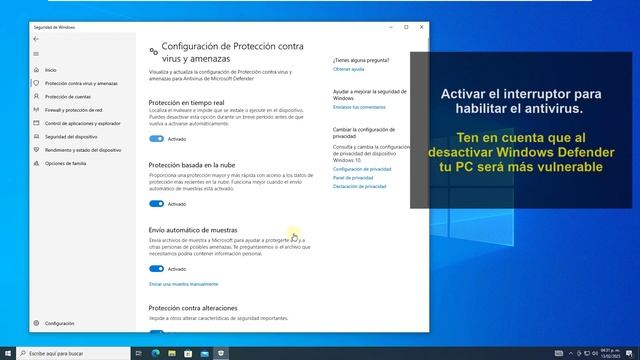Minimize the Seguridad de Windows window
Image resolution: width=640 pixels, height=360 pixels.
tap(391, 27)
